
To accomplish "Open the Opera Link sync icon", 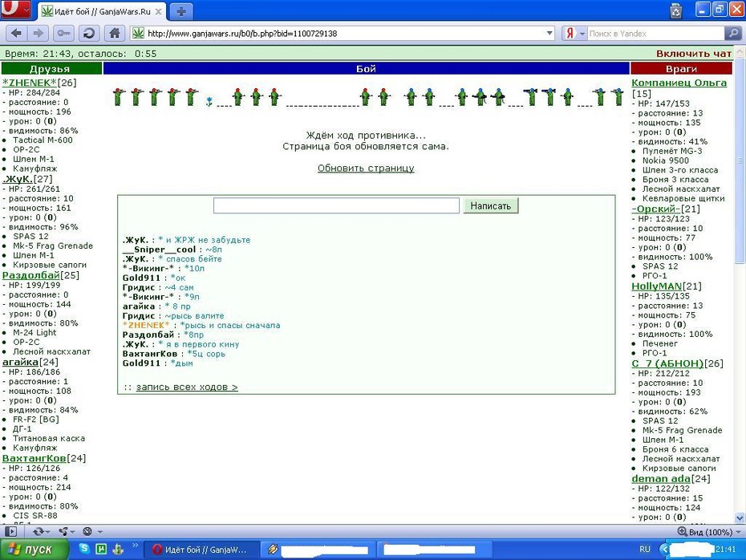I will coord(38,531).
